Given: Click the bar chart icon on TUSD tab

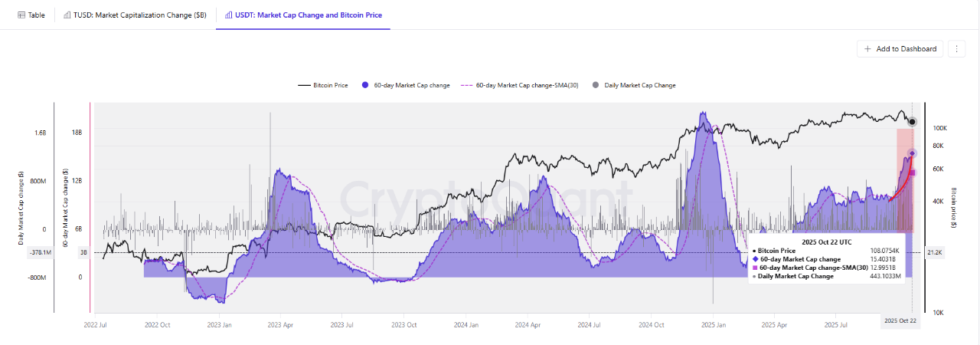Looking at the screenshot, I should coord(67,15).
